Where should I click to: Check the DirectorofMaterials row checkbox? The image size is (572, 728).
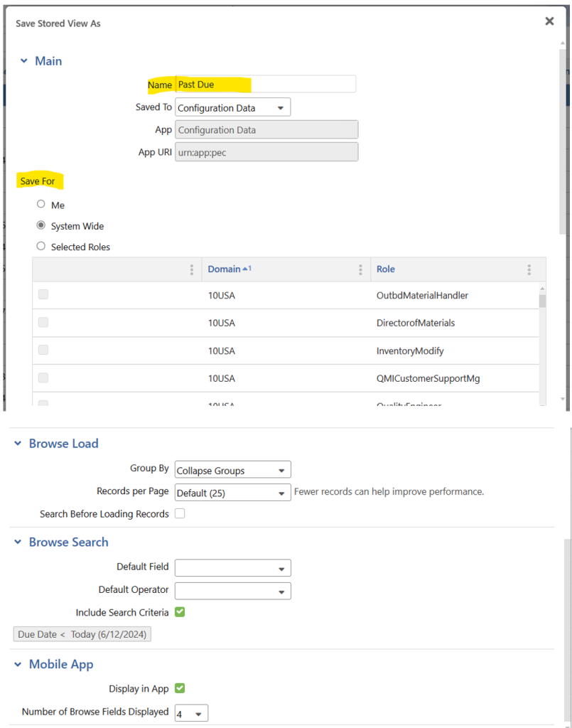(43, 322)
